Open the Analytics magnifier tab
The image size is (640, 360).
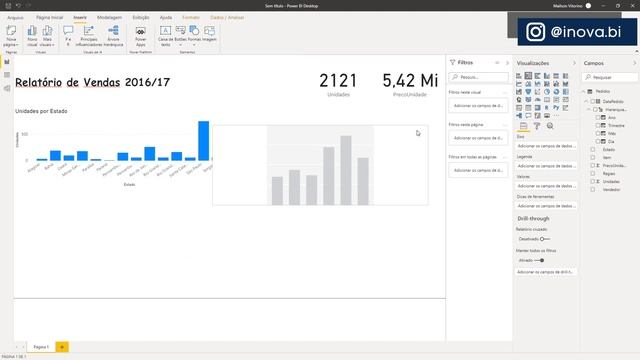(550, 126)
